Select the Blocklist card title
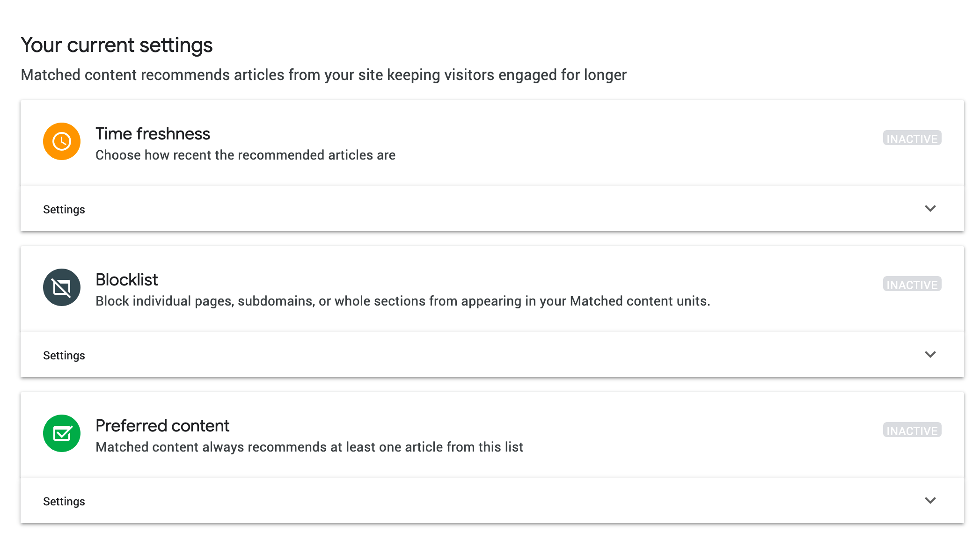 tap(126, 280)
